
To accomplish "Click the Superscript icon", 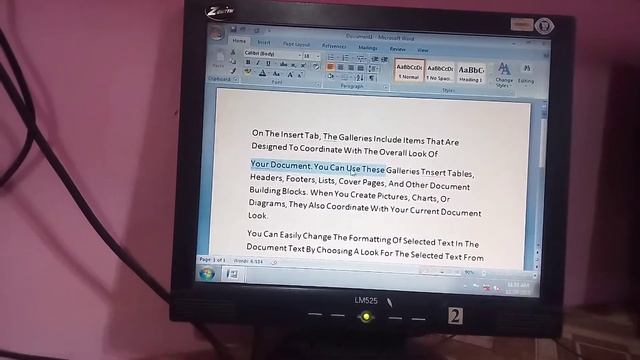I will point(303,65).
